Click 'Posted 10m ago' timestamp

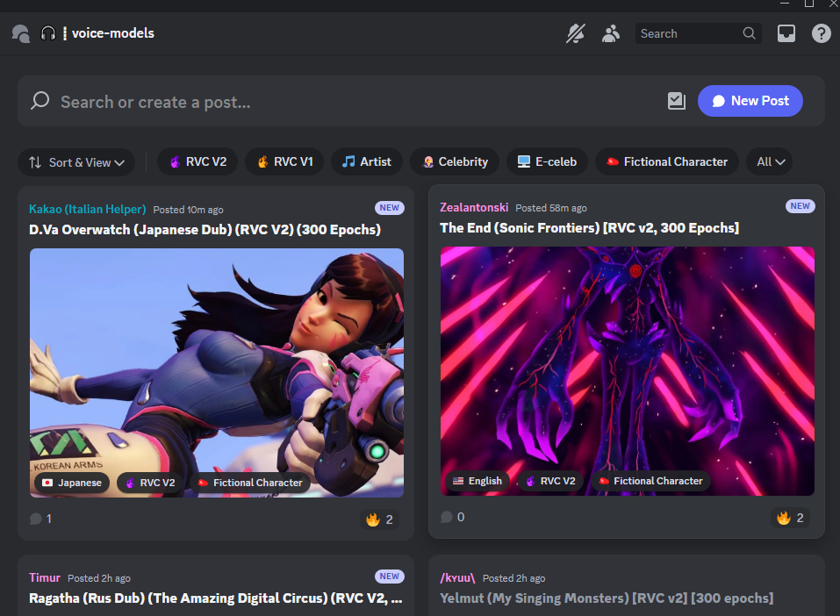tap(188, 210)
